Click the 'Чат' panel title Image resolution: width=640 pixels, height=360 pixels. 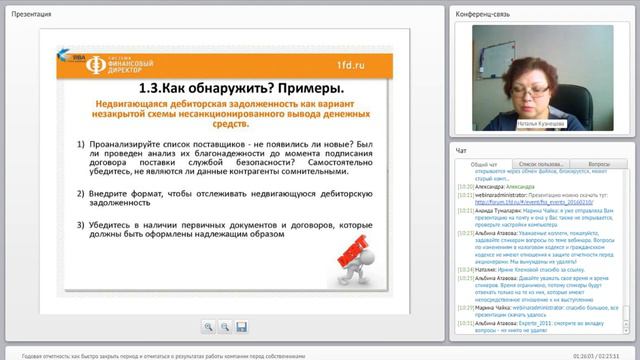pyautogui.click(x=461, y=151)
